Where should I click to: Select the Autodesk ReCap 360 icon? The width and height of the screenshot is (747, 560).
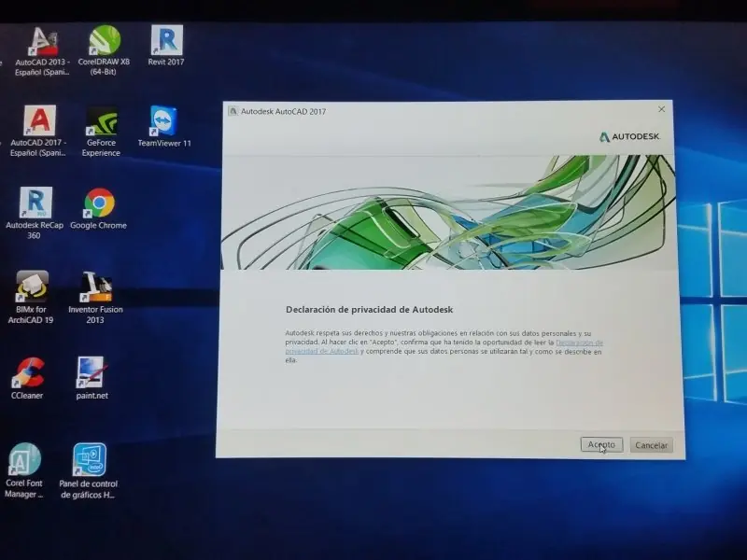(x=35, y=214)
